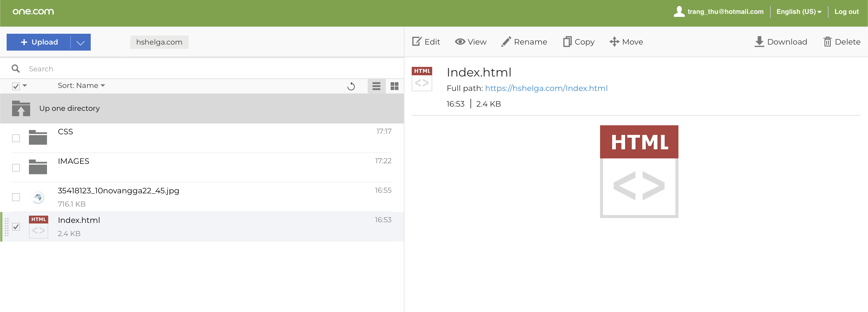Open the hshelga.com Index.html full path link
This screenshot has width=868, height=312.
tap(546, 88)
